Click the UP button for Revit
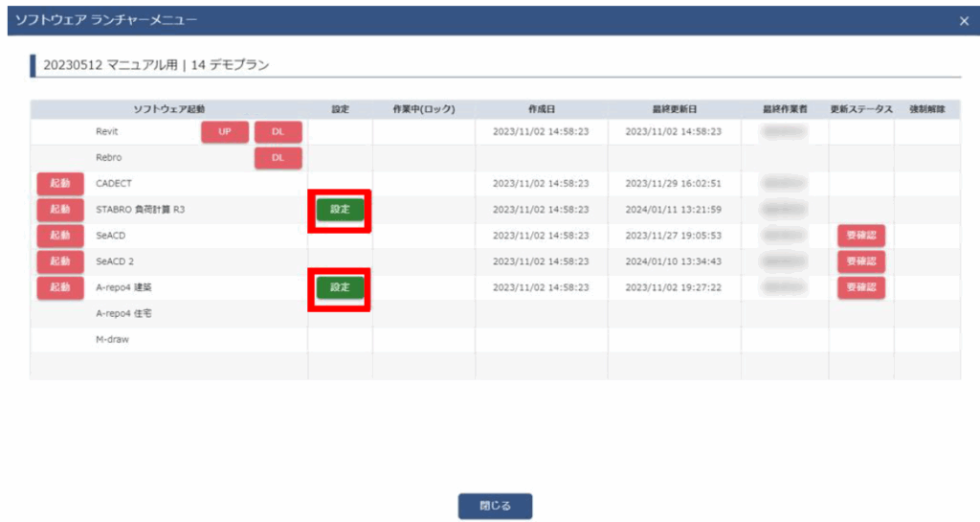This screenshot has height=522, width=980. coord(225,132)
